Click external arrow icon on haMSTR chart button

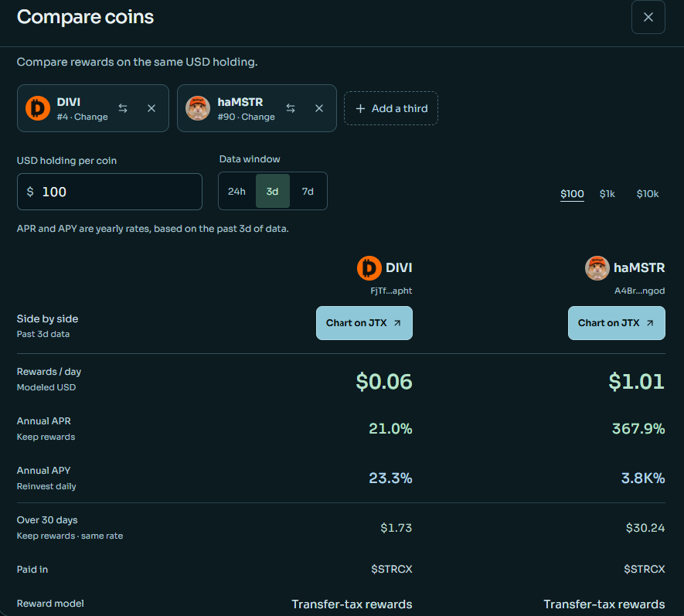[x=650, y=323]
